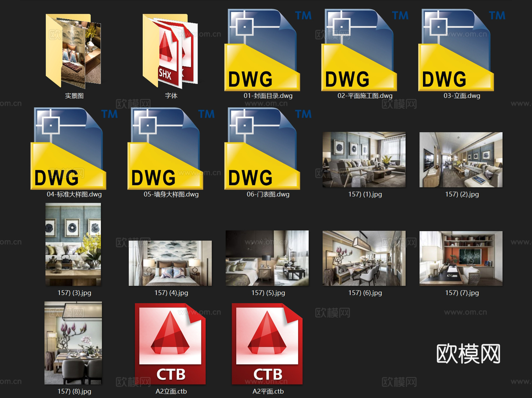Click the 157) (6).jpg dining room thumbnail
This screenshot has height=398, width=532.
point(364,258)
